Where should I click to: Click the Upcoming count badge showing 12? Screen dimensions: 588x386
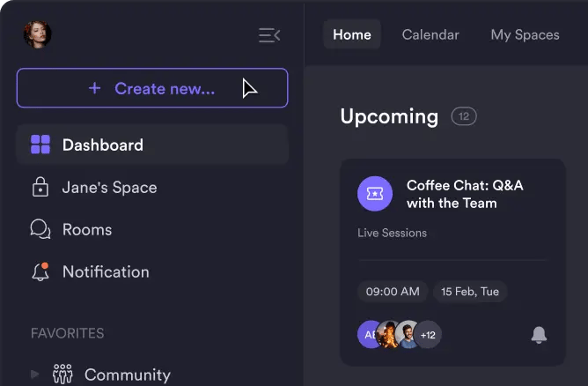click(x=464, y=116)
